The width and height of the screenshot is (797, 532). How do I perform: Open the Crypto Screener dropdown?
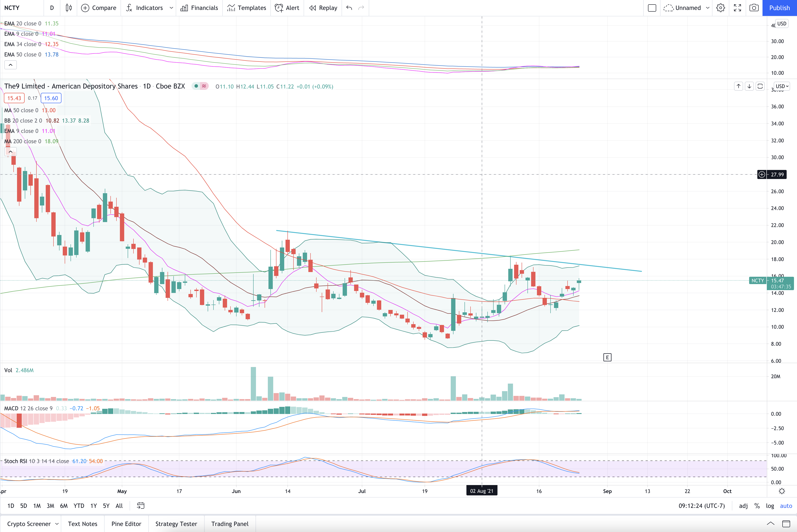pos(57,524)
